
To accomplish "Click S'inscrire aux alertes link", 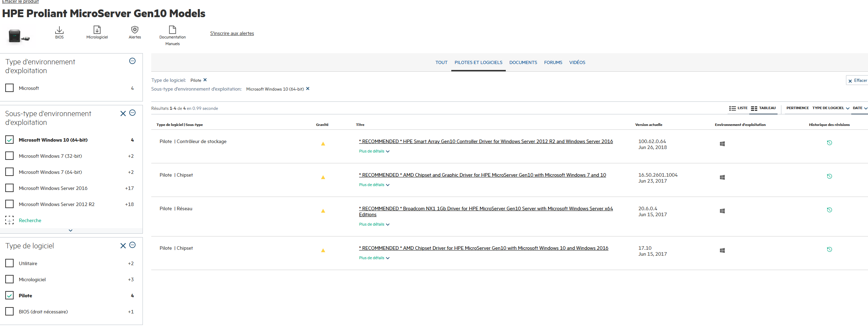I will pos(232,34).
